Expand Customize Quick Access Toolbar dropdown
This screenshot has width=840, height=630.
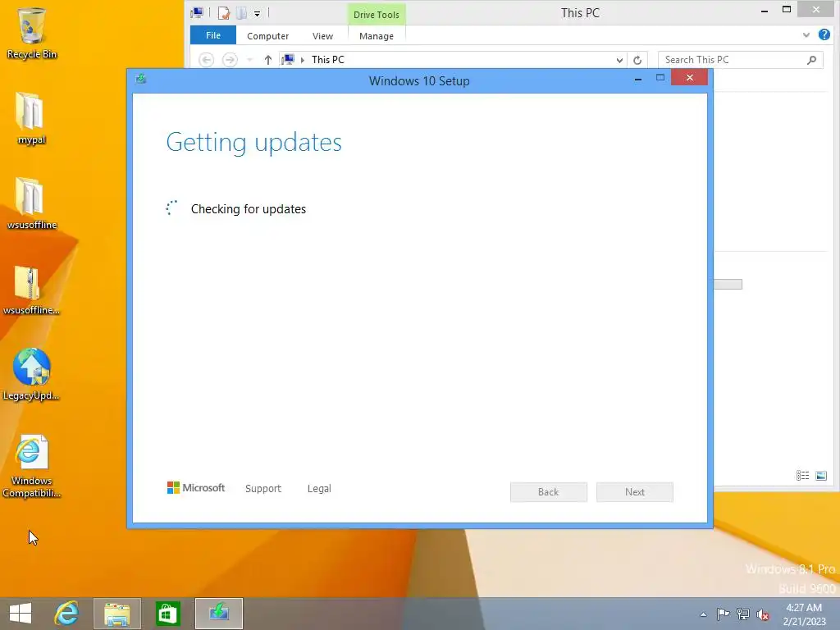pyautogui.click(x=257, y=13)
